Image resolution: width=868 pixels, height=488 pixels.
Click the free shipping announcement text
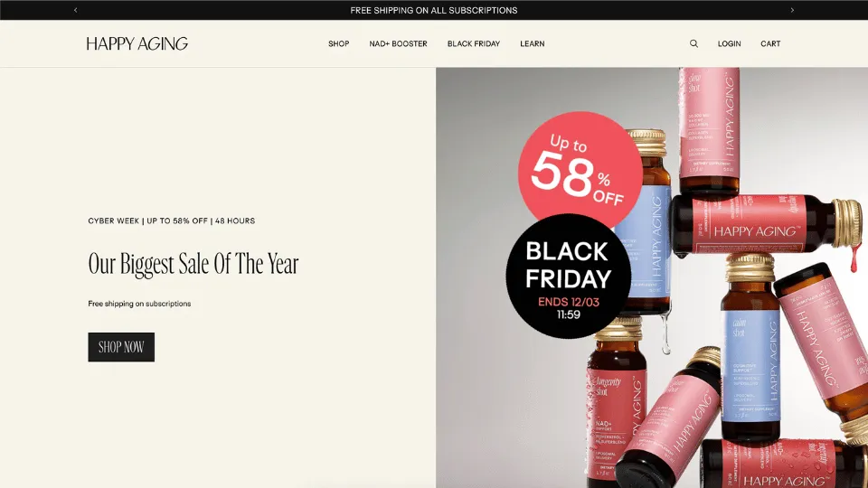click(x=433, y=10)
